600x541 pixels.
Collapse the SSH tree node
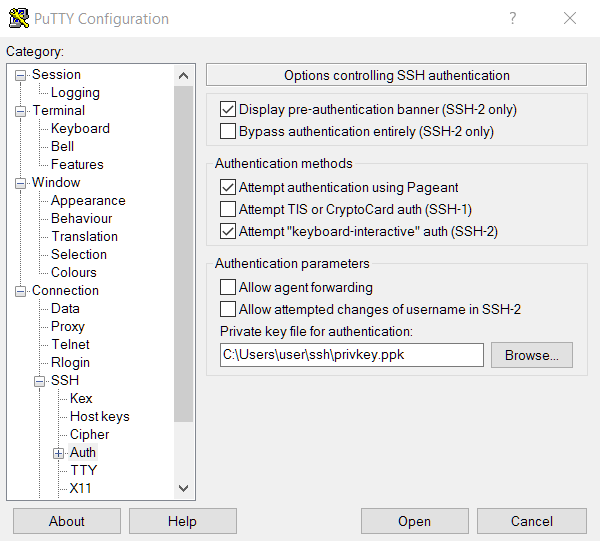pyautogui.click(x=39, y=381)
